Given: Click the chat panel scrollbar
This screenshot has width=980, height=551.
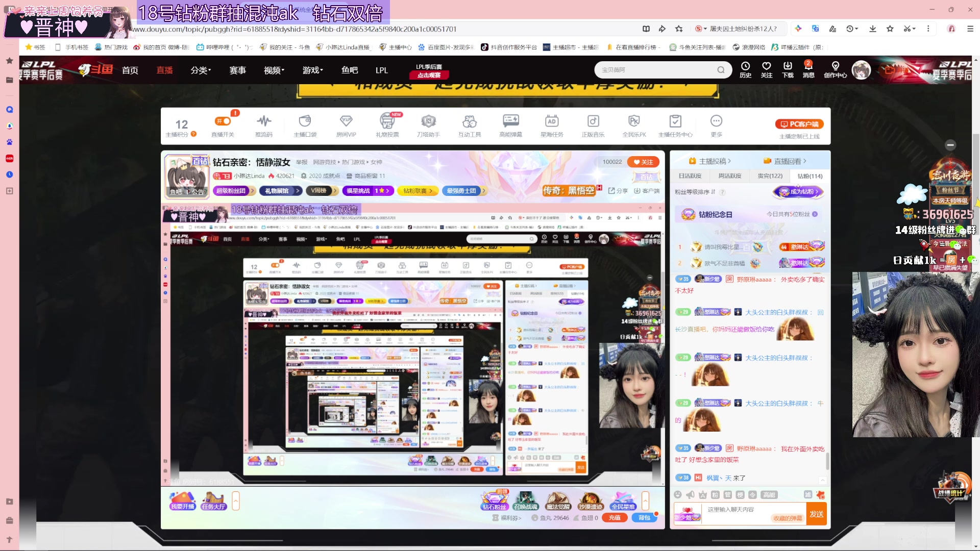Looking at the screenshot, I should click(x=827, y=461).
